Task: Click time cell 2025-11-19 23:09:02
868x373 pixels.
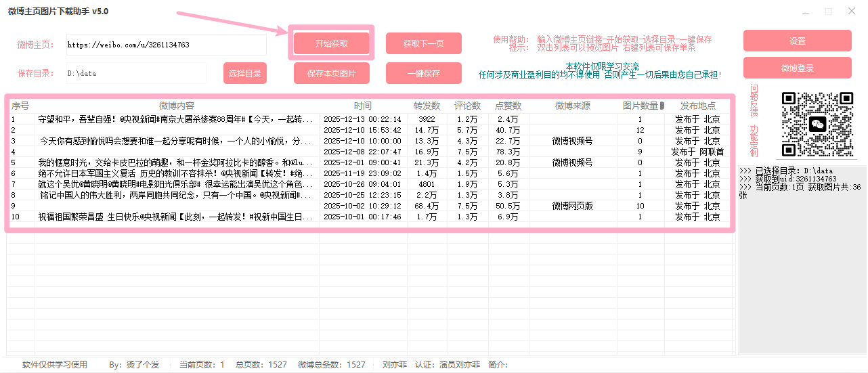Action: click(362, 173)
